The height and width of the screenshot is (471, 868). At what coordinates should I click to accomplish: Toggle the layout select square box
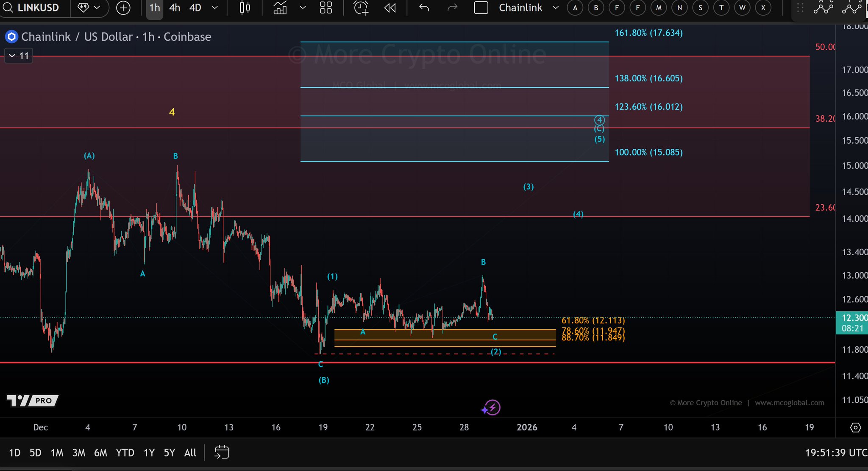(481, 8)
